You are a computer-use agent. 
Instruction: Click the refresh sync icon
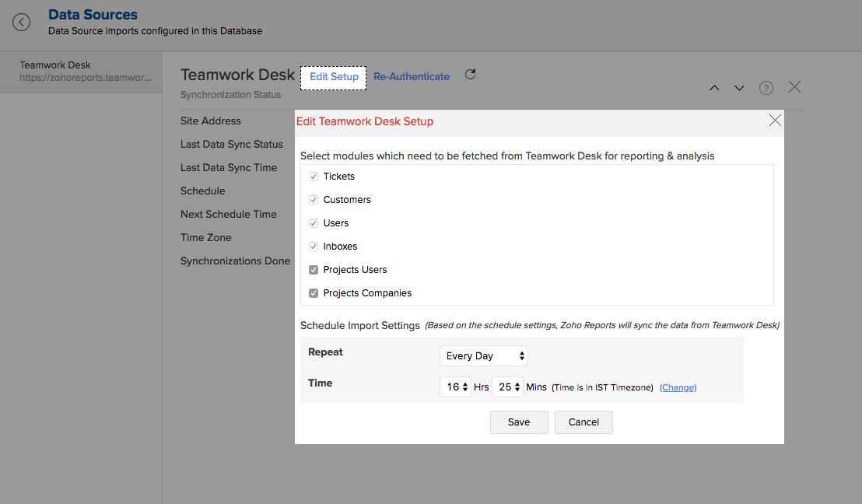click(x=470, y=75)
